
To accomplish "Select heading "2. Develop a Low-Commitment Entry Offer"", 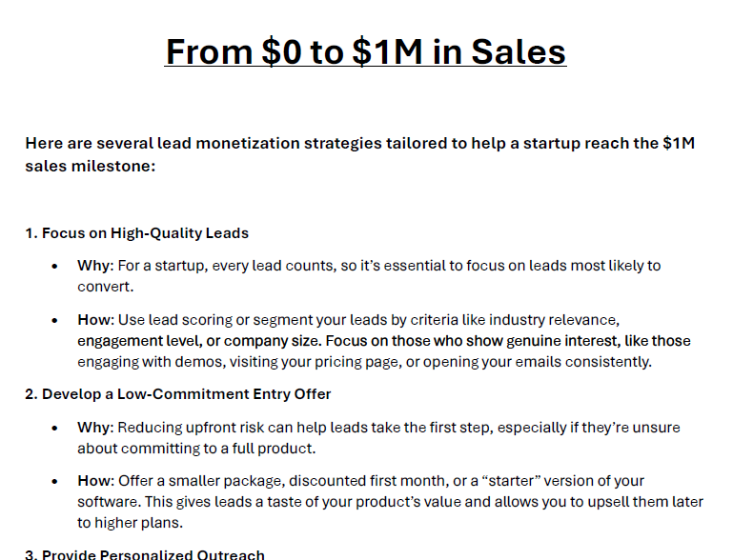I will coord(177,393).
